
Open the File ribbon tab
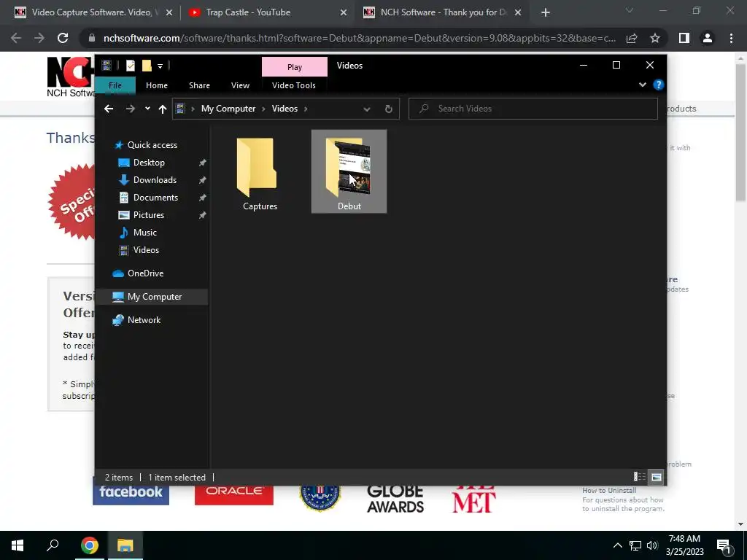(115, 85)
